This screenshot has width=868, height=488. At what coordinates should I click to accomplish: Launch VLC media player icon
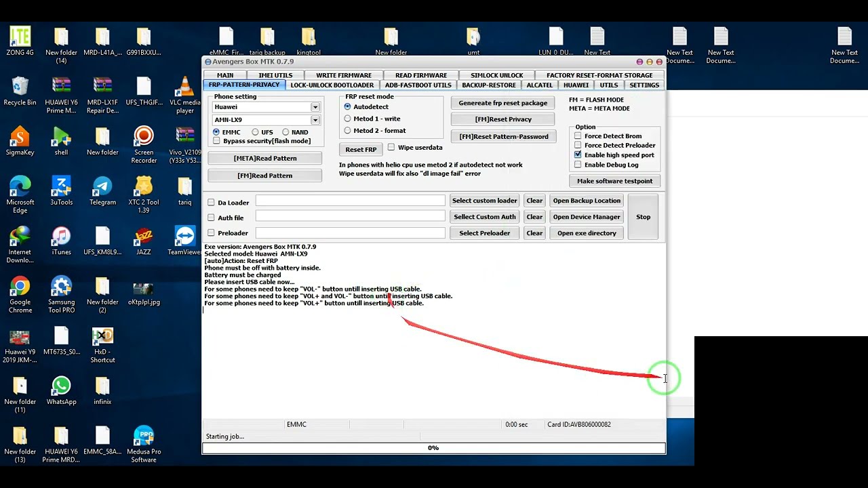click(185, 95)
